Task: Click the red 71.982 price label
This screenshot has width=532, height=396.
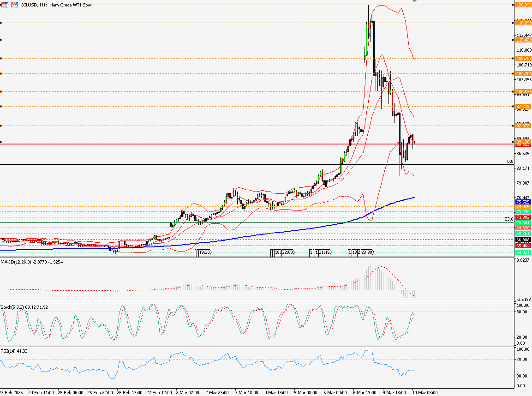Action: [x=523, y=217]
